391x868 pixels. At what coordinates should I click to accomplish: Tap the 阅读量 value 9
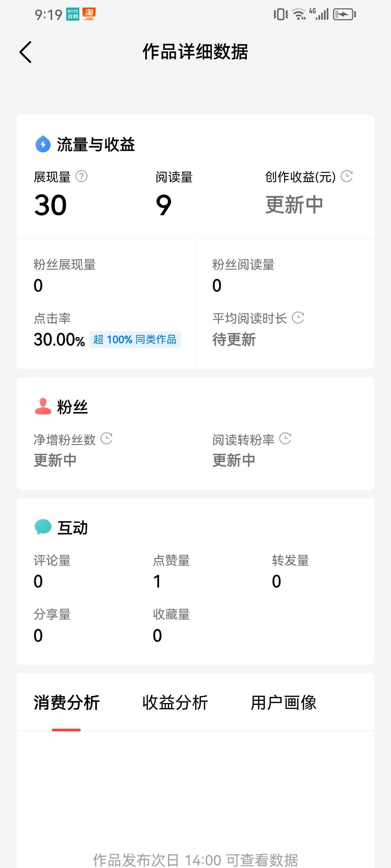(x=164, y=205)
